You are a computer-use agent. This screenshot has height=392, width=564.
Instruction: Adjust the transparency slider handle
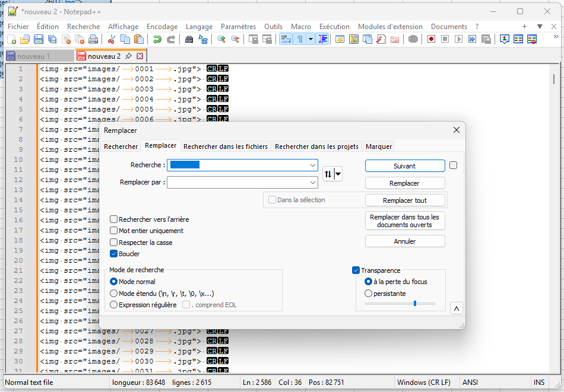pos(415,304)
